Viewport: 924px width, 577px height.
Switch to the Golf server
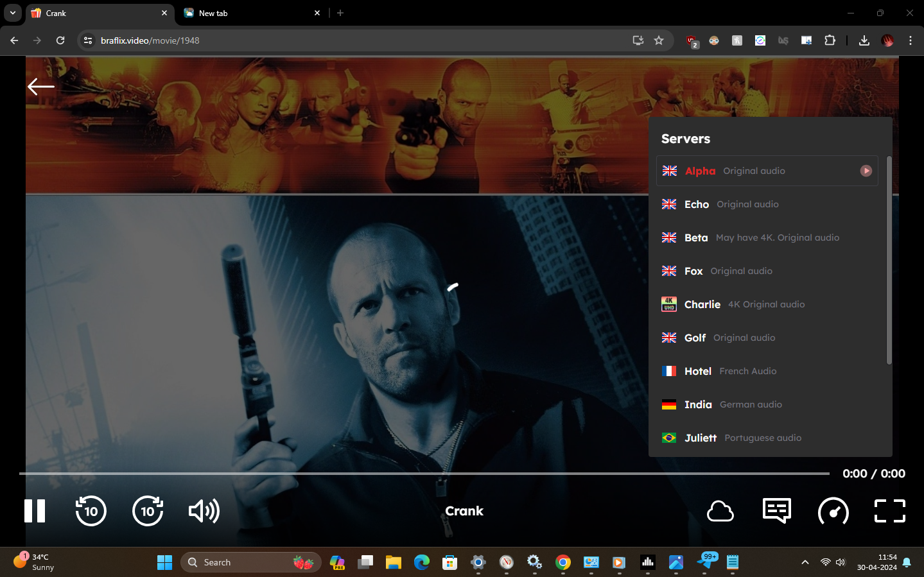(767, 338)
